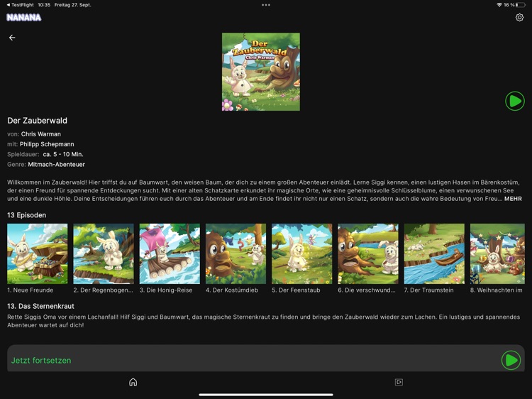Select episode 5 Der Feenstaub thumbnail
Viewport: 532px width, 399px height.
tap(302, 253)
